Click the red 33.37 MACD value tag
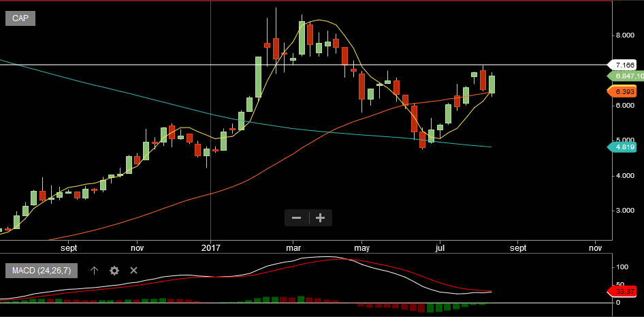 click(622, 292)
